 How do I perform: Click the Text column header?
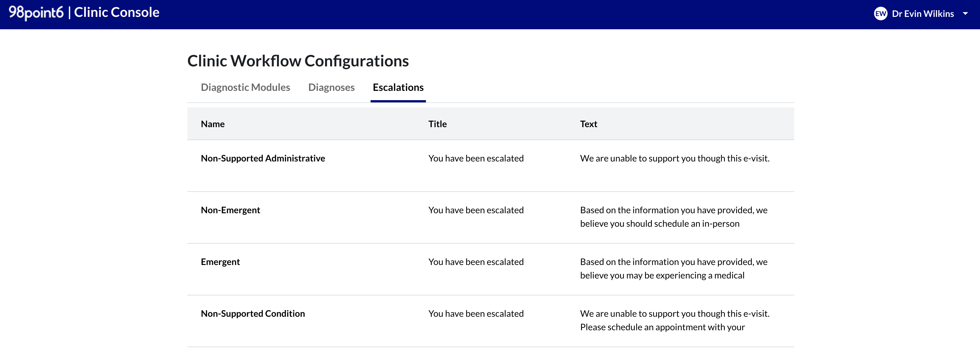pos(589,124)
